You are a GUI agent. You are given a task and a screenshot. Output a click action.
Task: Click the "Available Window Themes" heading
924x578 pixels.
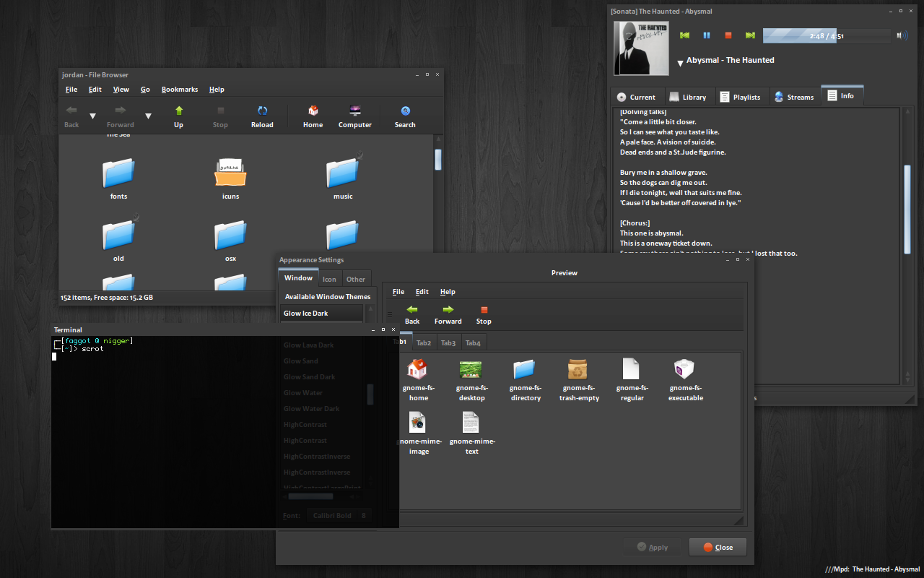click(x=328, y=297)
